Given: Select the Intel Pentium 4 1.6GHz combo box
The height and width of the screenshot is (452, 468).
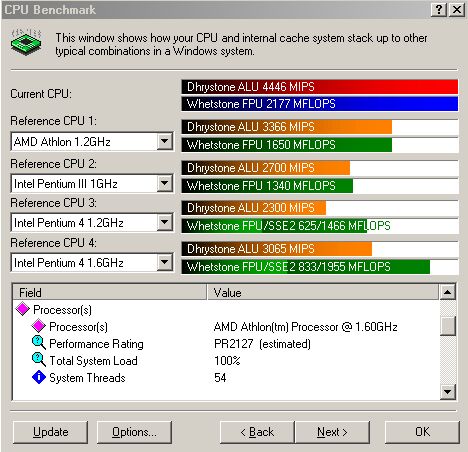Looking at the screenshot, I should 92,262.
